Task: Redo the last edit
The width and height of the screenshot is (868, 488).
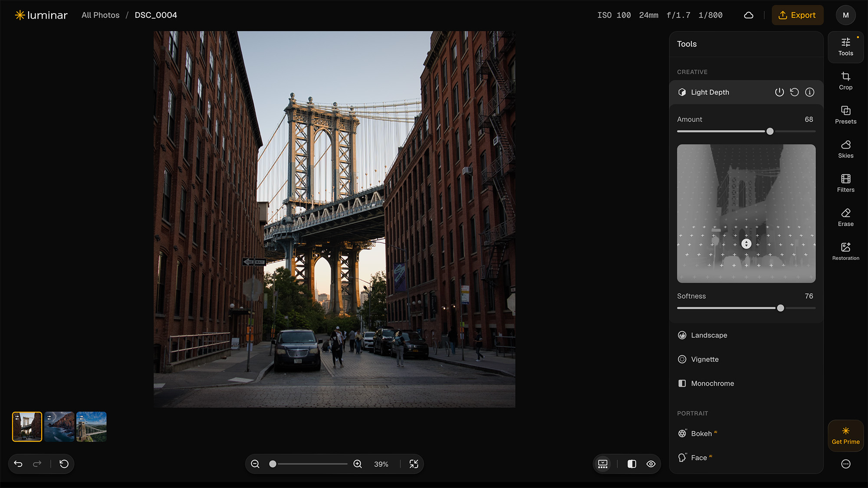Action: point(37,464)
